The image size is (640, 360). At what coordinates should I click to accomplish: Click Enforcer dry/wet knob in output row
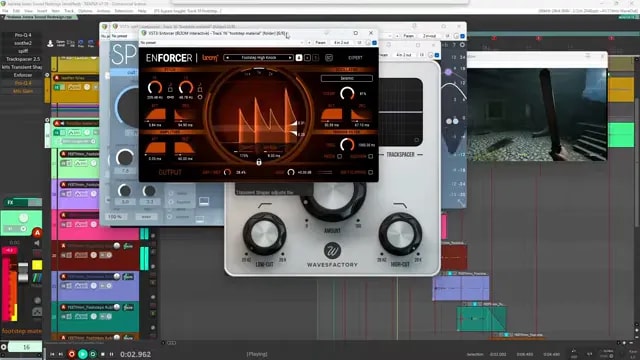[x=227, y=172]
